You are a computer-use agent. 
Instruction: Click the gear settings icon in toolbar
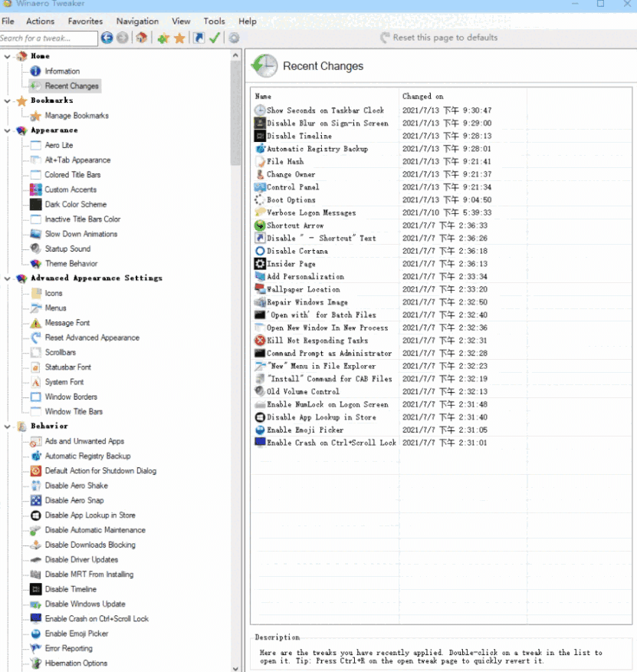coord(234,38)
